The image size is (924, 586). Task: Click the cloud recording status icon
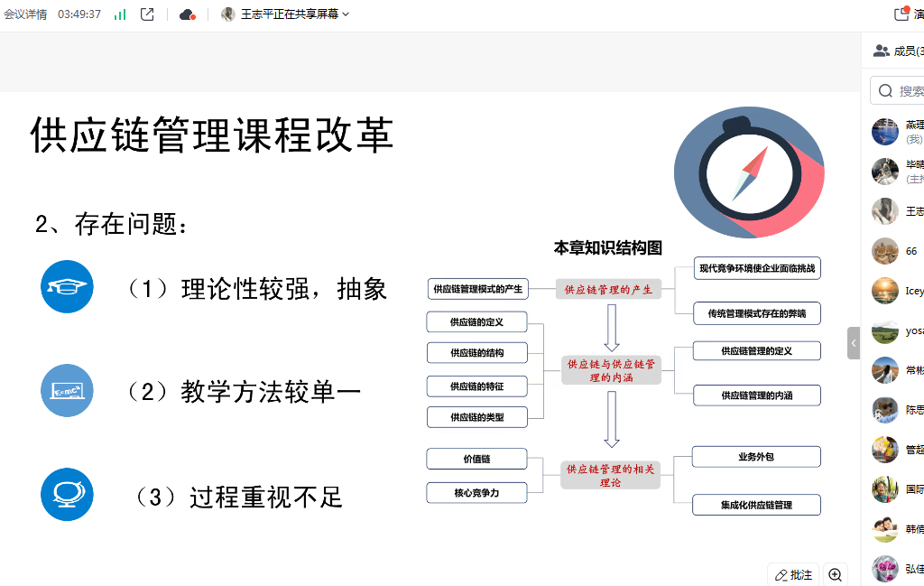tap(188, 14)
